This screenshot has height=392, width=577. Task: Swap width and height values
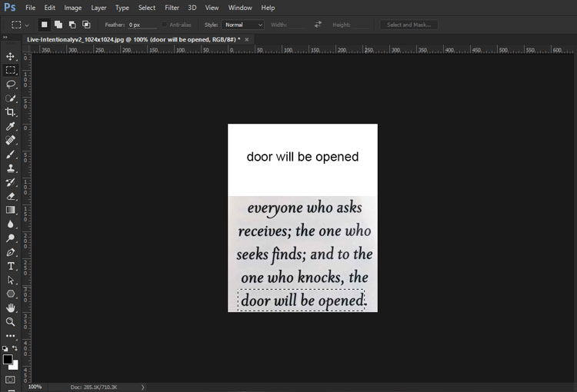click(x=318, y=25)
